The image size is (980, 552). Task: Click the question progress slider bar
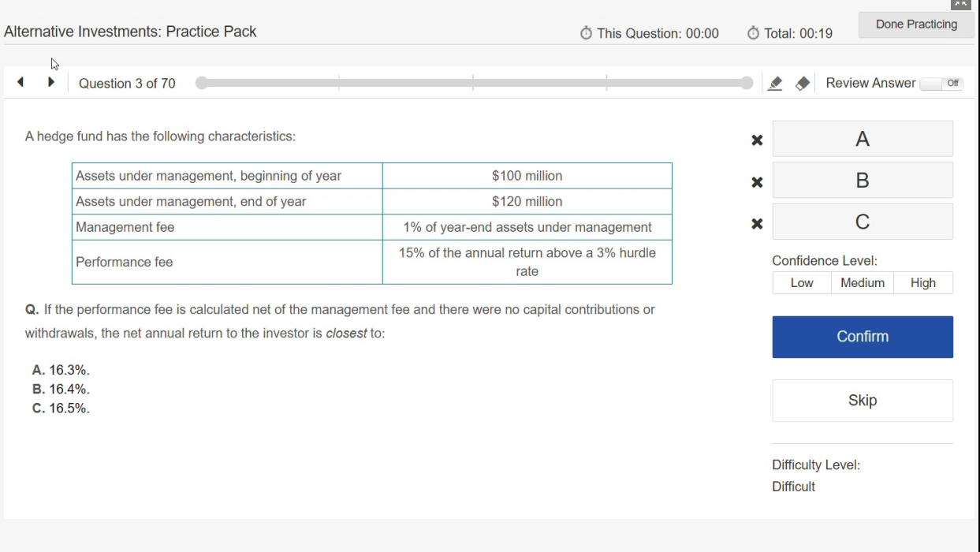473,84
